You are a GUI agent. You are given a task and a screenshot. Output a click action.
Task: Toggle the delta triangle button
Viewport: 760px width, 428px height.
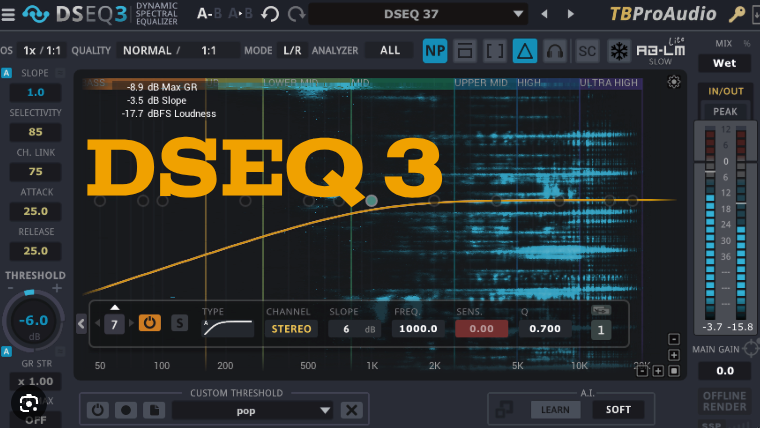(525, 51)
